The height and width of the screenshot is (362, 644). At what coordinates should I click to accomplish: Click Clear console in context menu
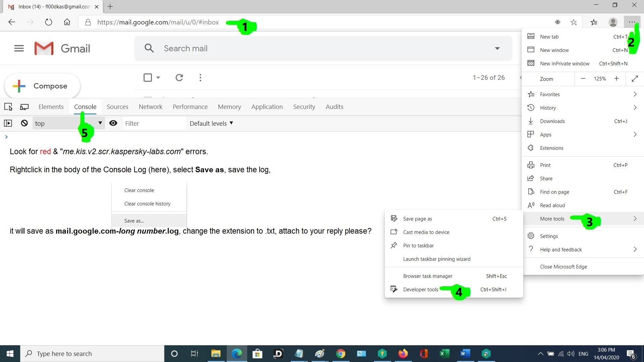[x=139, y=190]
